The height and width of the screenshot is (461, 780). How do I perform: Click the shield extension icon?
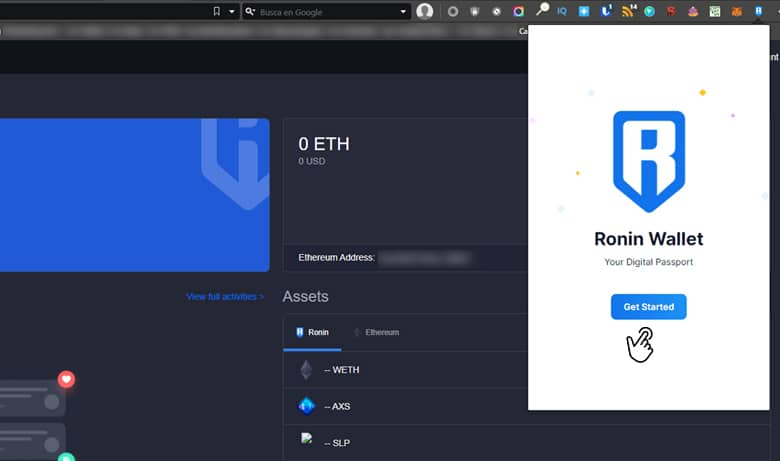click(475, 11)
